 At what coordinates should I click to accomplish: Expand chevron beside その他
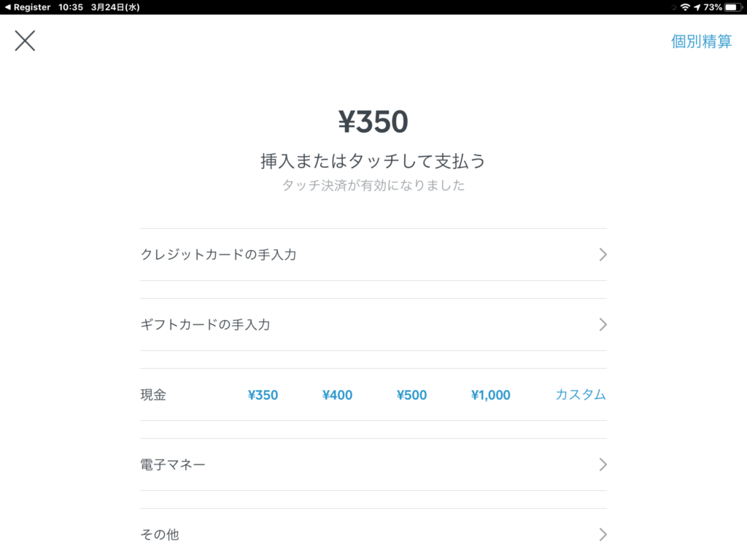tap(603, 534)
